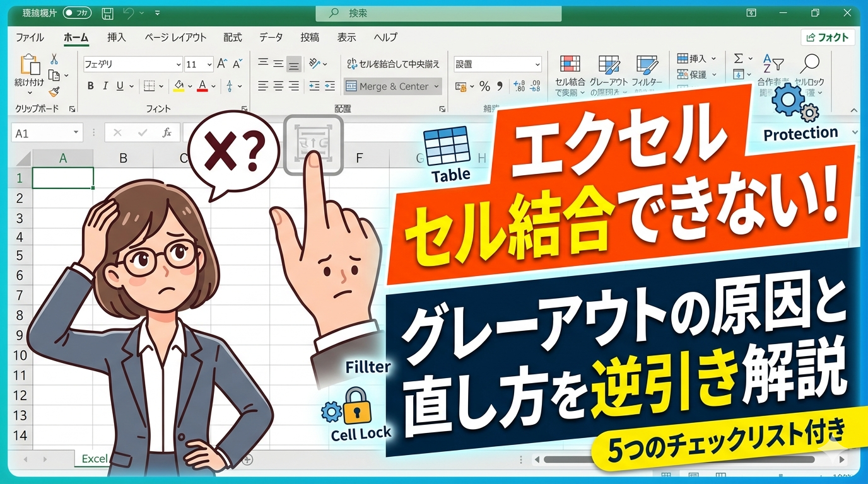Click inside the Name Box showing A1
The width and height of the screenshot is (868, 484).
44,132
